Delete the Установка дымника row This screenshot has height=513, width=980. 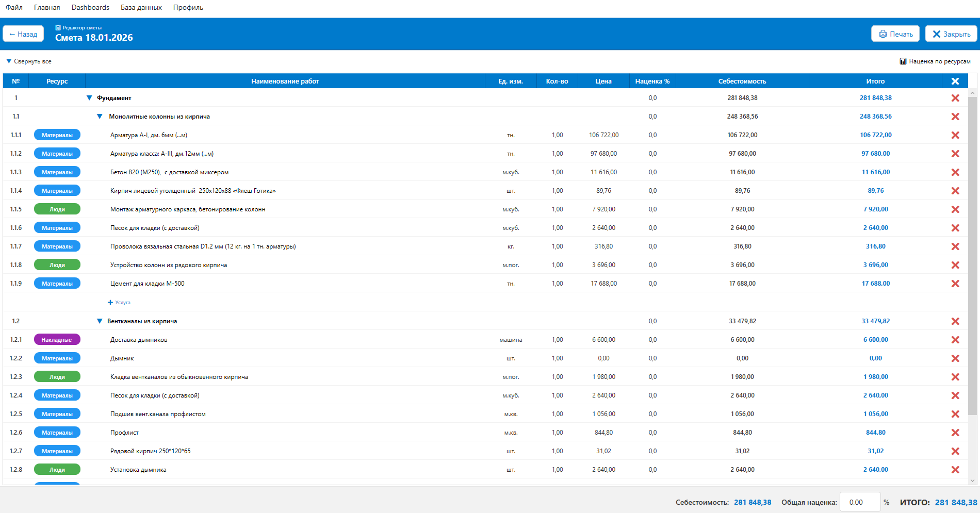tap(955, 470)
